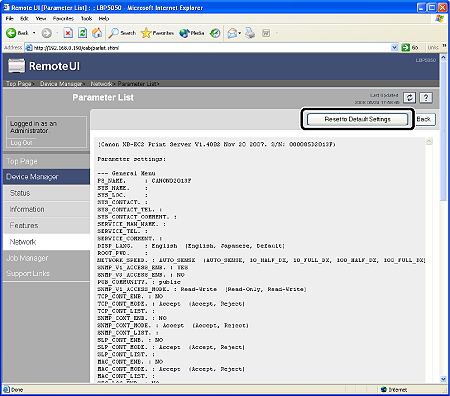Open the Favorites star icon

coord(146,33)
